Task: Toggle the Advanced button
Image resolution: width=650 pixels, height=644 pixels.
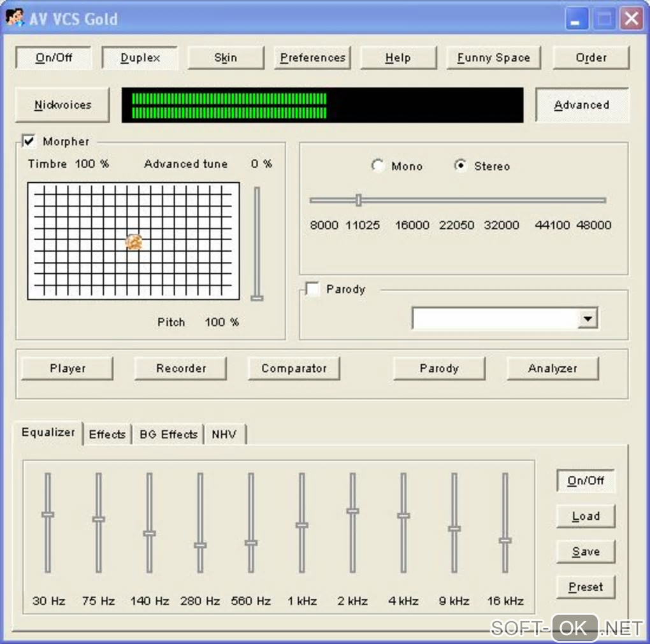Action: [582, 105]
